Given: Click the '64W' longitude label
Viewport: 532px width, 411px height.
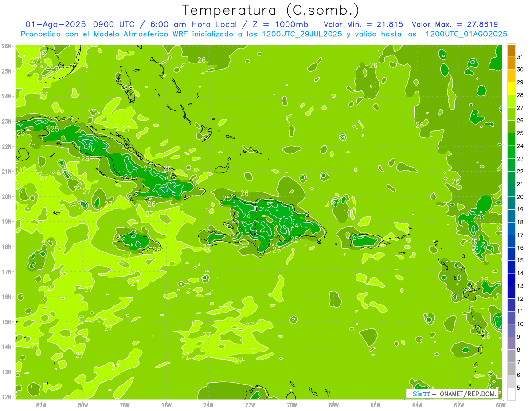Looking at the screenshot, I should (417, 405).
